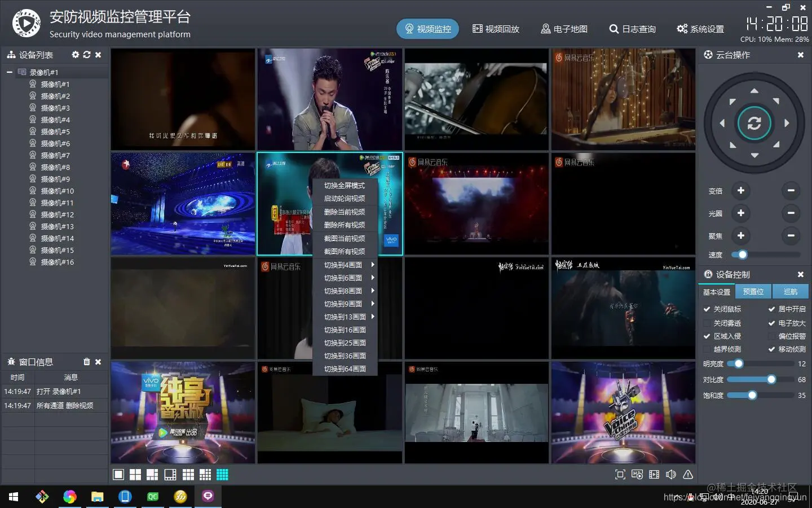
Task: Select the highlighted 16-screen layout icon
Action: (x=223, y=475)
